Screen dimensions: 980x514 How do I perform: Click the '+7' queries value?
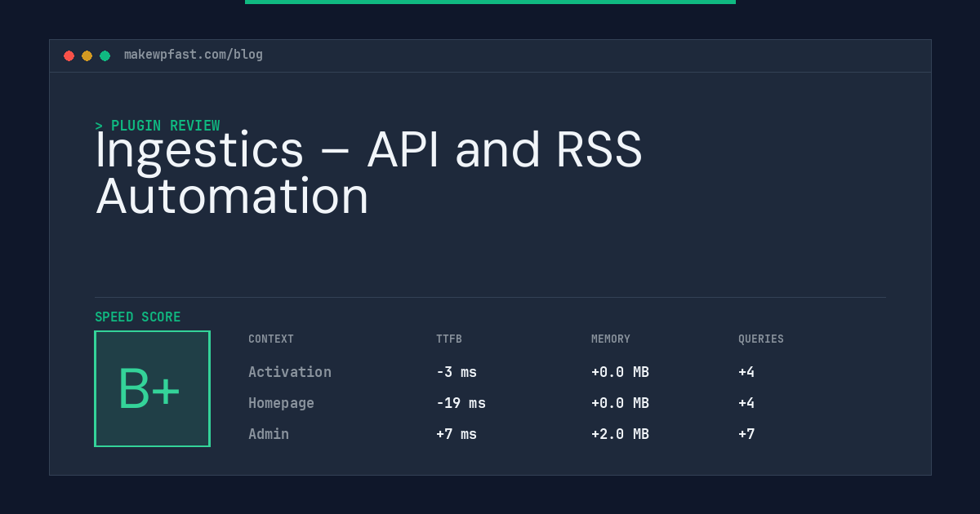point(746,434)
